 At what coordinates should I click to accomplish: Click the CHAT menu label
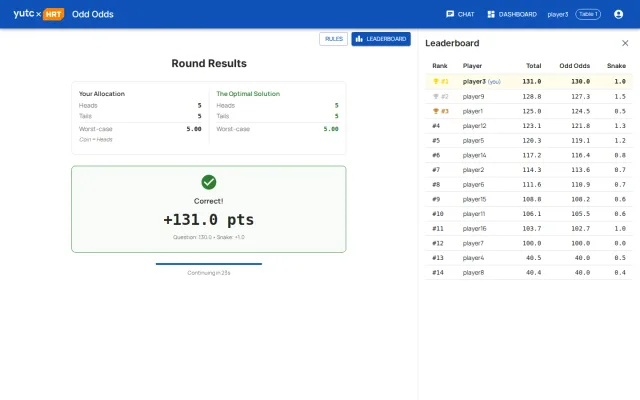(466, 14)
